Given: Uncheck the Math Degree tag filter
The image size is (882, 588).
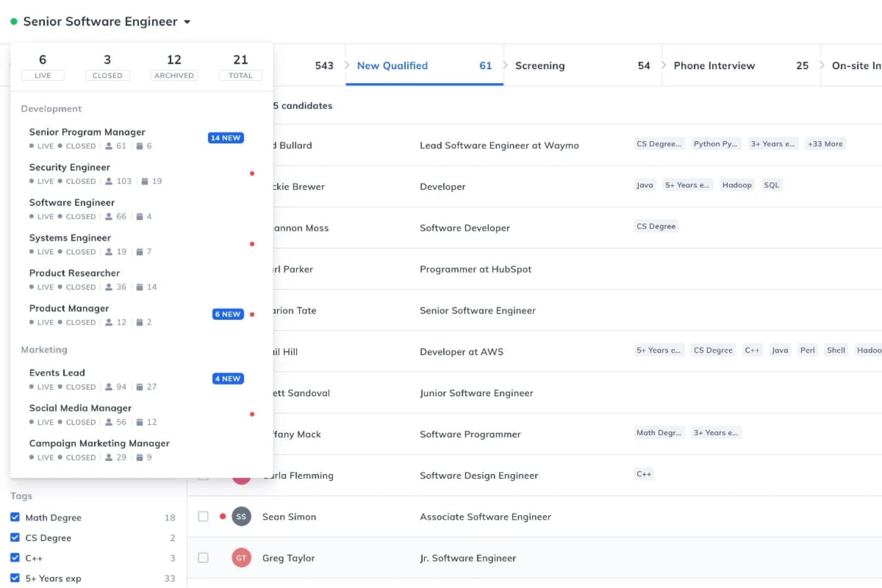Looking at the screenshot, I should pos(15,517).
